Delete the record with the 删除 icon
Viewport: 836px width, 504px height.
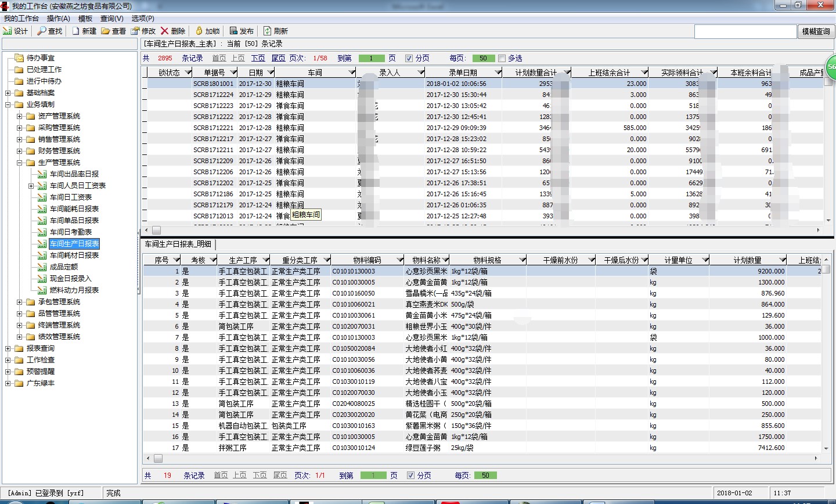[x=165, y=31]
